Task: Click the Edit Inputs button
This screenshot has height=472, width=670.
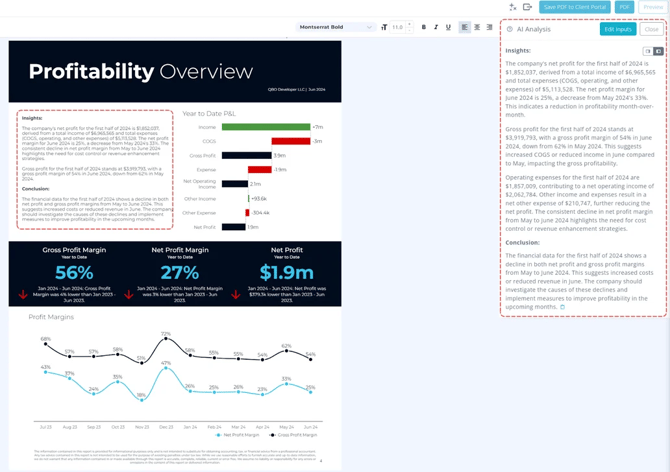Action: point(618,30)
